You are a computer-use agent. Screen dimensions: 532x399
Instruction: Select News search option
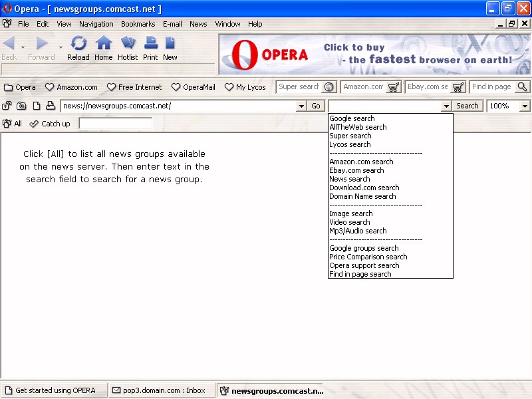390,179
